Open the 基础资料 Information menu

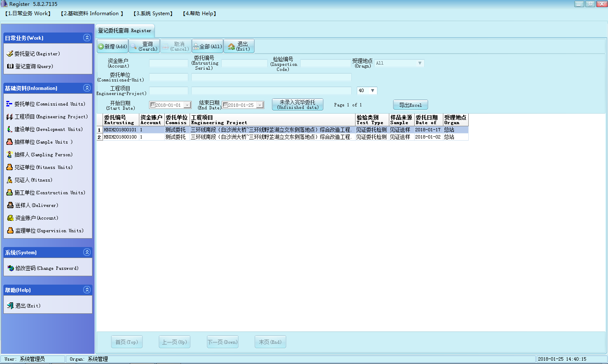[x=92, y=14]
